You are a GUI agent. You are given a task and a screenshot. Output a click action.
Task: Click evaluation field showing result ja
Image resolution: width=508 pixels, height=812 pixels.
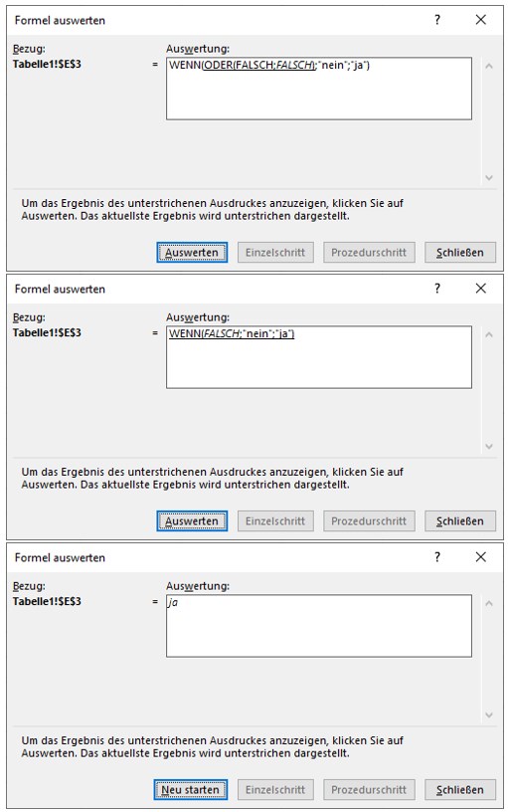(x=319, y=626)
